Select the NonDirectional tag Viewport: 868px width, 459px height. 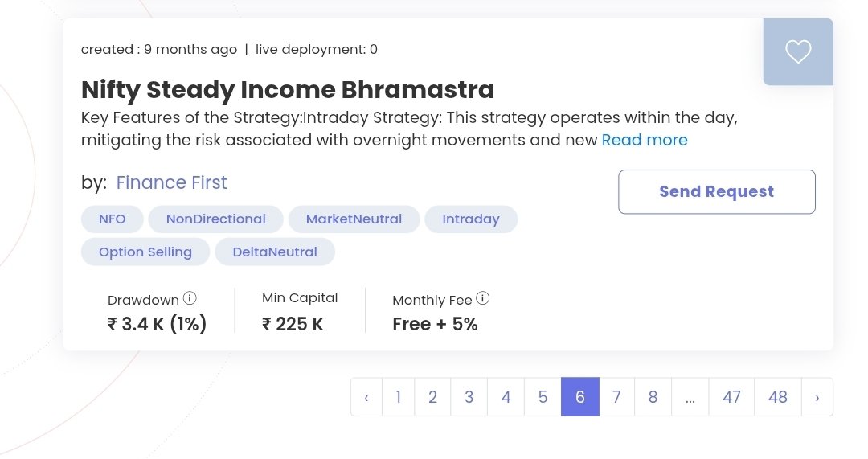click(216, 219)
